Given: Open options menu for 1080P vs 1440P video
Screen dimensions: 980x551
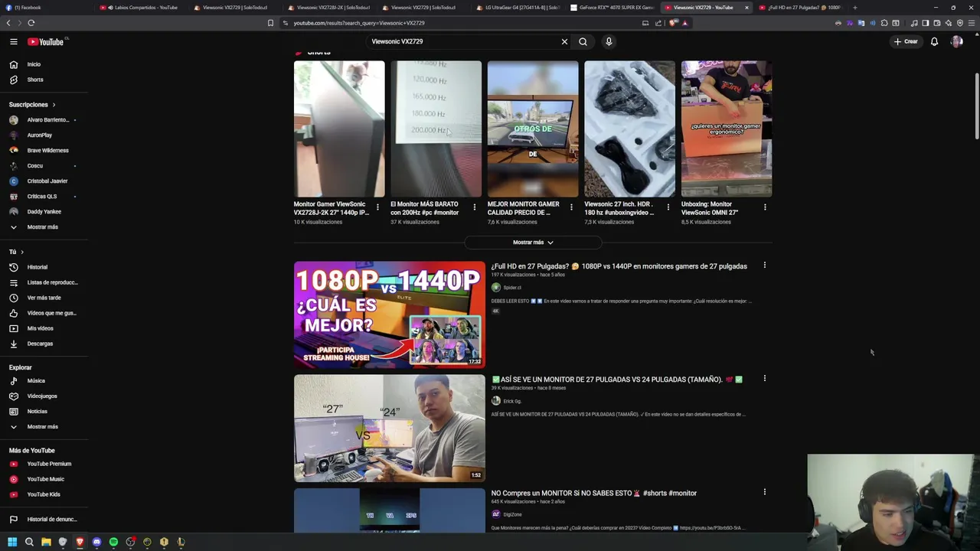Looking at the screenshot, I should [x=764, y=266].
